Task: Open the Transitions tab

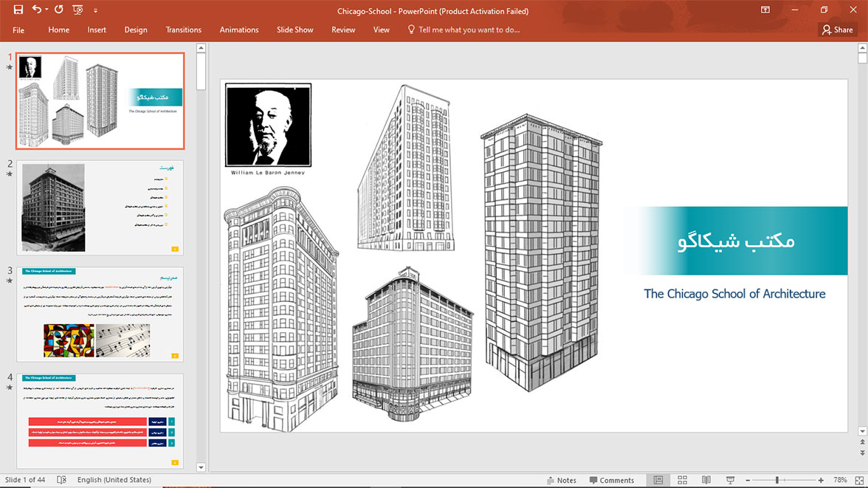Action: (x=183, y=30)
